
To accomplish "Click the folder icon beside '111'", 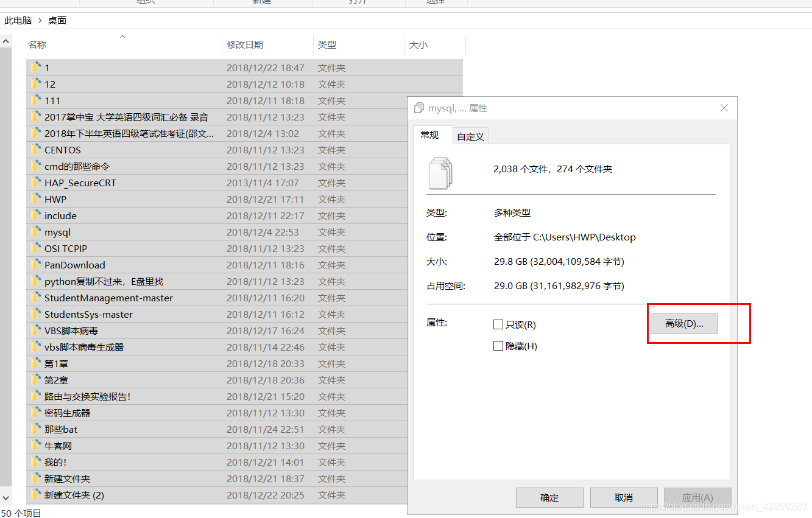I will (37, 100).
